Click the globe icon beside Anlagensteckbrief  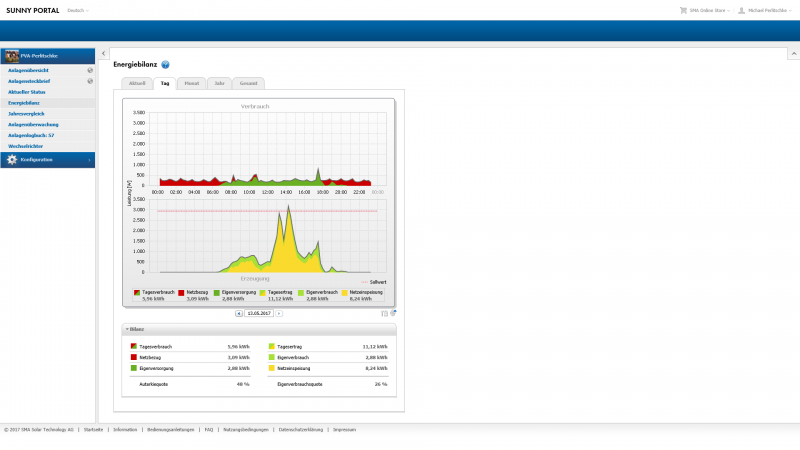(x=90, y=81)
